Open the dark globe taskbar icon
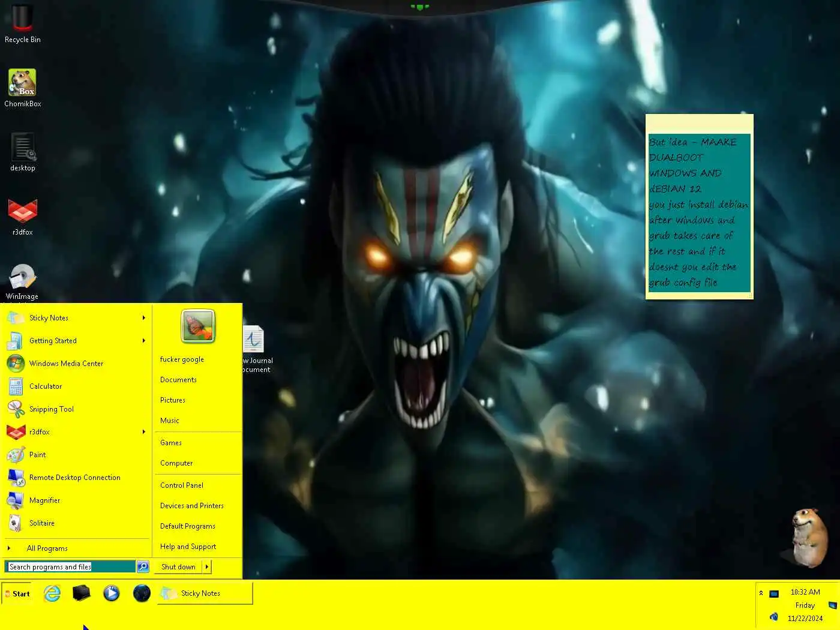The width and height of the screenshot is (840, 630). pos(142,593)
